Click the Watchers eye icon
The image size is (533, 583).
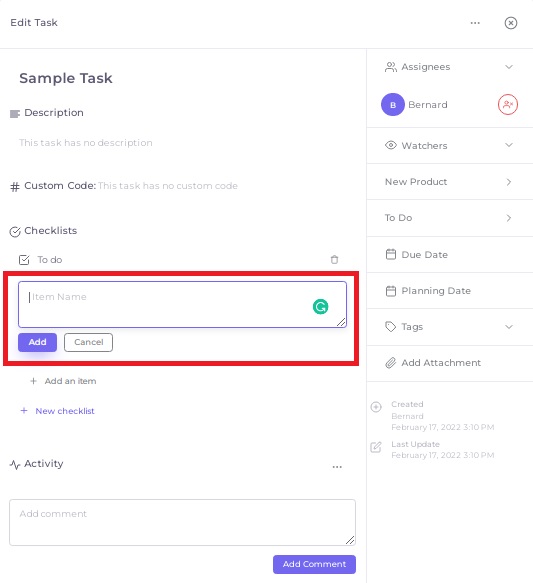point(390,145)
